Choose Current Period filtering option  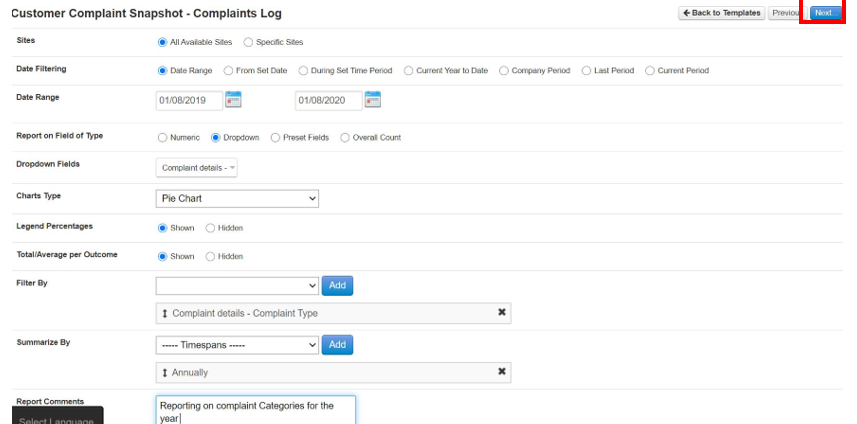click(650, 70)
